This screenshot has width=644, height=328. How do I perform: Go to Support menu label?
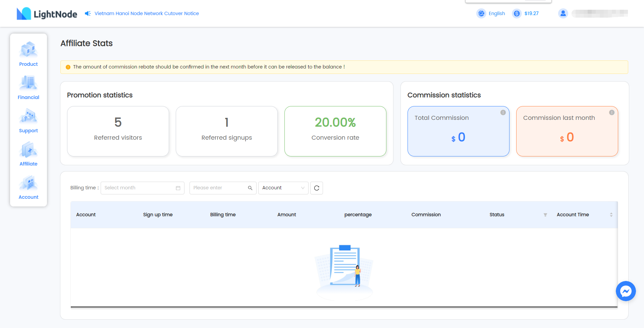(29, 131)
